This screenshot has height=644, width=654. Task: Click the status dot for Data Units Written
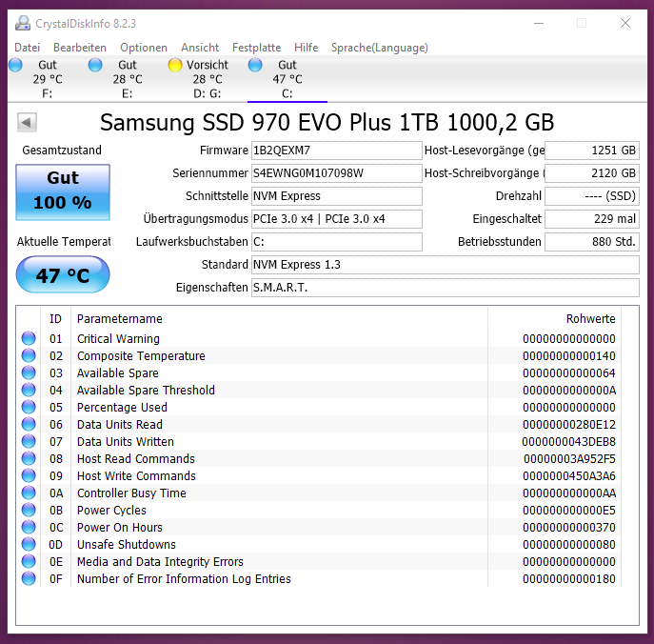click(29, 441)
